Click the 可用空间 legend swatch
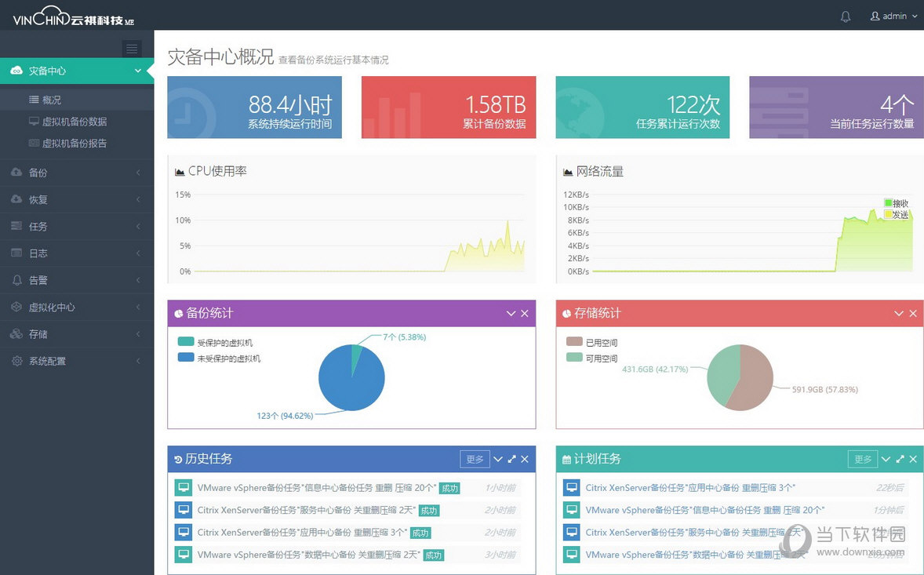Screen dimensions: 924x575 (x=574, y=357)
